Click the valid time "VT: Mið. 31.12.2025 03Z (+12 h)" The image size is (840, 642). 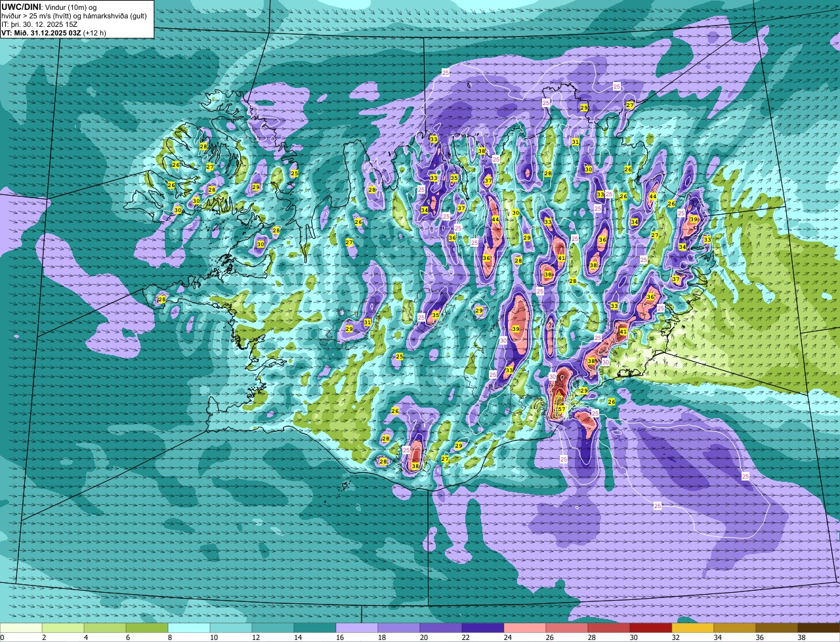tap(54, 32)
